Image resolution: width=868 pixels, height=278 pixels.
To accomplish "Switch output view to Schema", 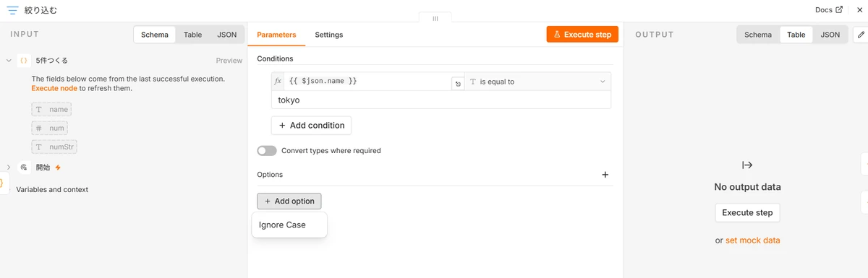I will pos(758,35).
